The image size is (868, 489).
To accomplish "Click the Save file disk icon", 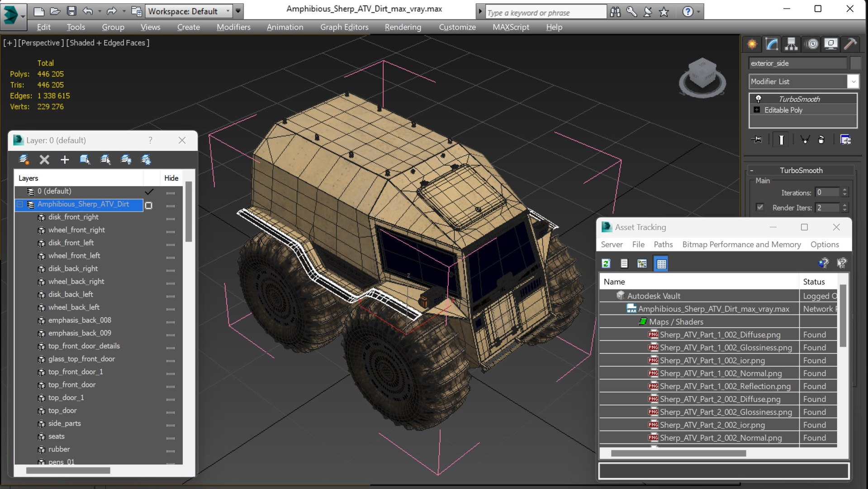I will point(71,11).
